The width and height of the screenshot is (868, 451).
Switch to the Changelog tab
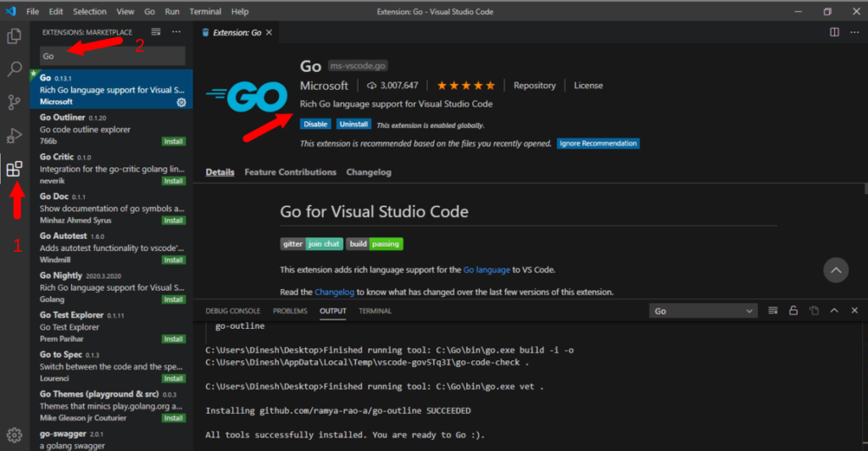point(369,172)
